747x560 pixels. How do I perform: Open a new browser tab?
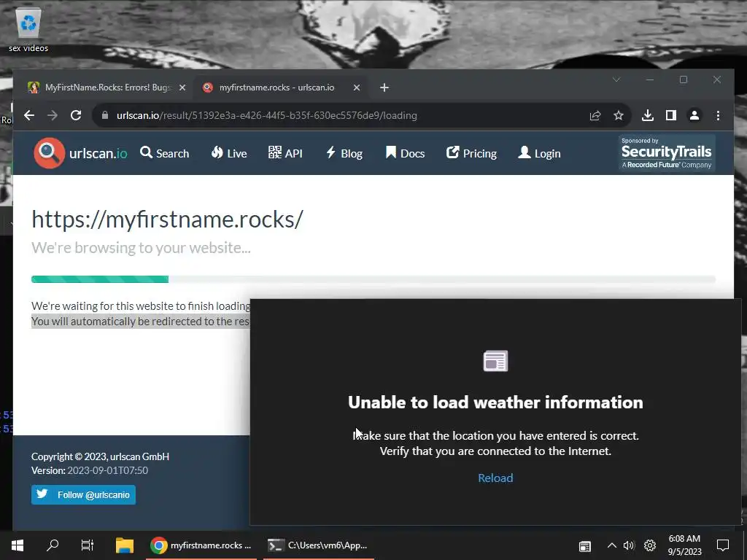(384, 87)
